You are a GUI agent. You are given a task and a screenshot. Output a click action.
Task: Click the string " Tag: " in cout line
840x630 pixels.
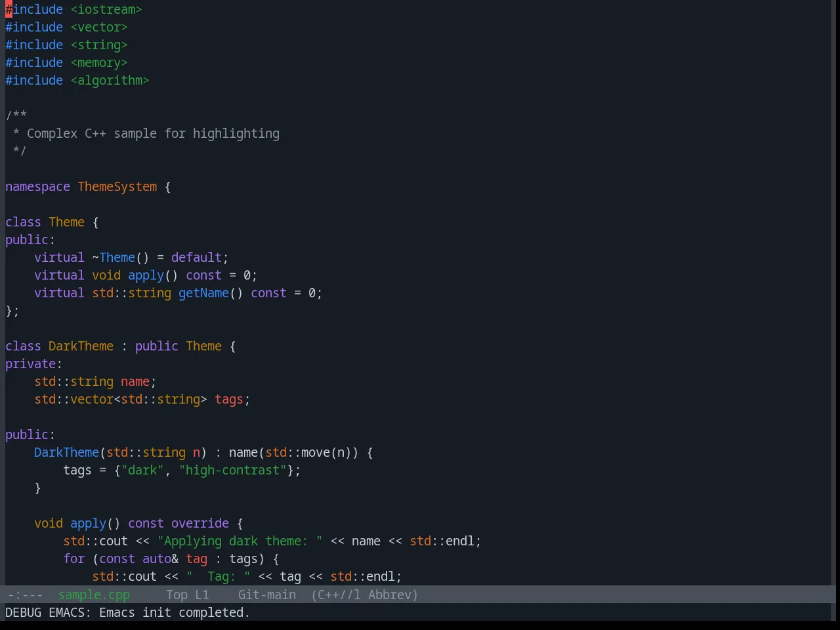218,576
